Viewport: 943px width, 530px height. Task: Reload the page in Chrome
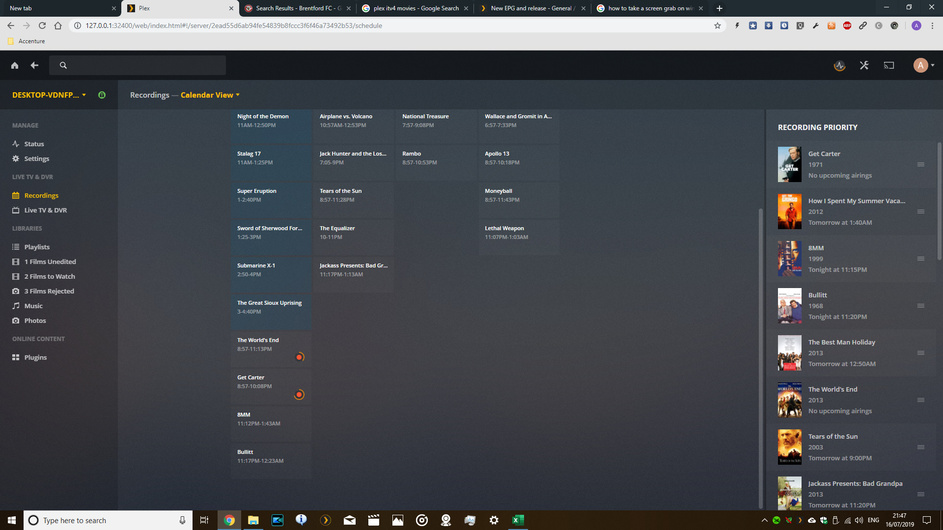(x=42, y=26)
